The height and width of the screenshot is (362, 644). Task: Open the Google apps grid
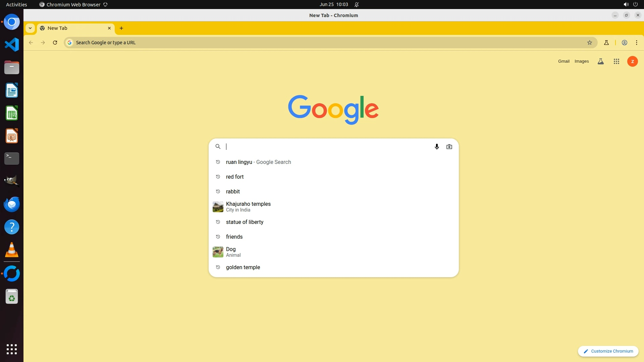tap(616, 61)
